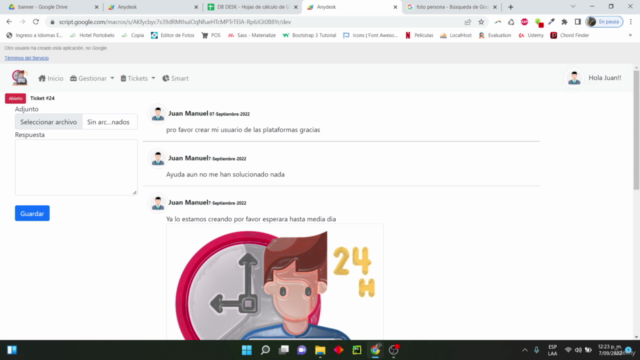Bookmark this page with the star icon
This screenshot has width=640, height=360.
coord(481,22)
